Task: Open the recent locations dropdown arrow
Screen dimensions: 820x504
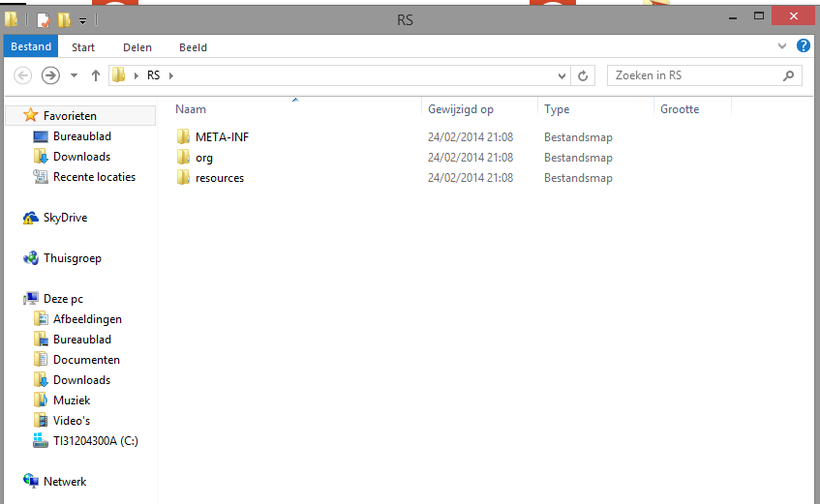Action: click(x=74, y=75)
